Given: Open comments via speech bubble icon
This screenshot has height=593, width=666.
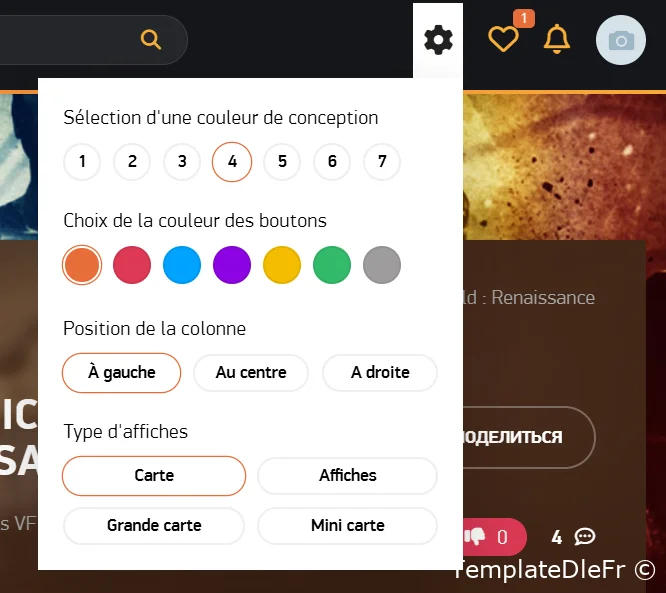Looking at the screenshot, I should click(x=584, y=537).
